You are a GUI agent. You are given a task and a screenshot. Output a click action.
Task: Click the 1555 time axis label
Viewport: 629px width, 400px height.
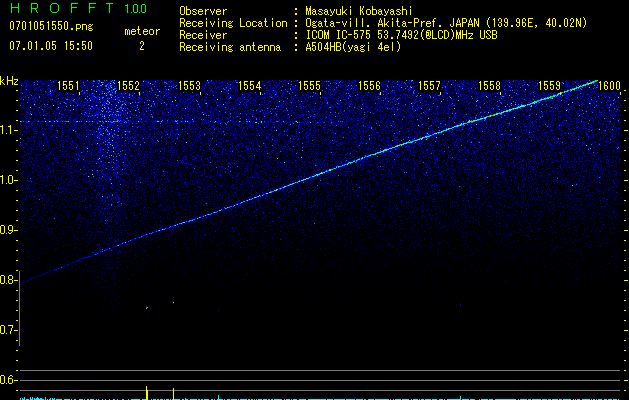tap(309, 85)
